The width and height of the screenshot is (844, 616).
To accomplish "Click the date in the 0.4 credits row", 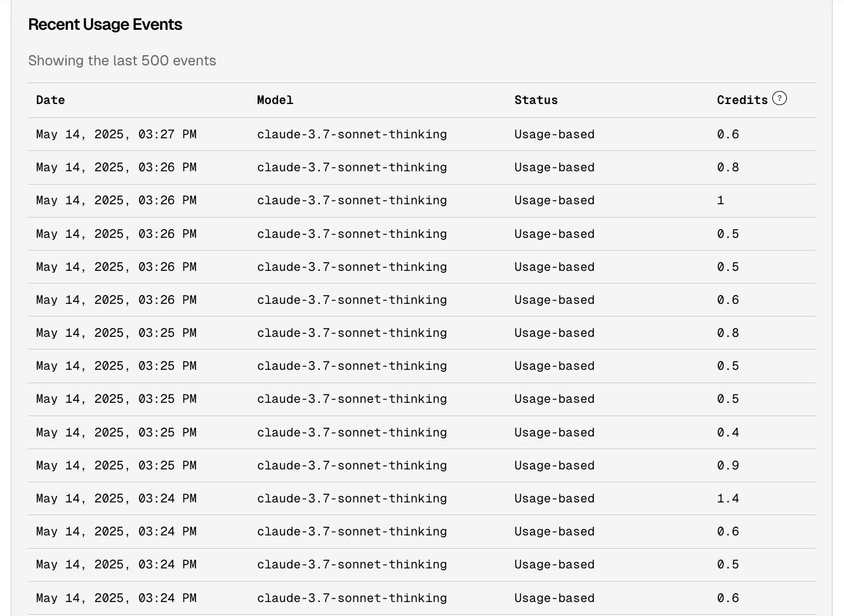I will [116, 433].
